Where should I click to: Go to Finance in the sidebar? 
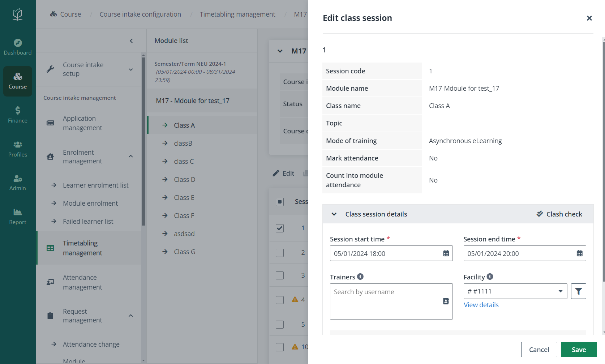(x=18, y=115)
